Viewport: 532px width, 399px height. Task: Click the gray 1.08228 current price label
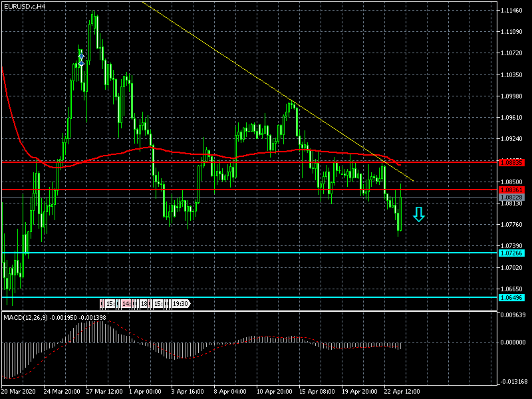pyautogui.click(x=511, y=198)
